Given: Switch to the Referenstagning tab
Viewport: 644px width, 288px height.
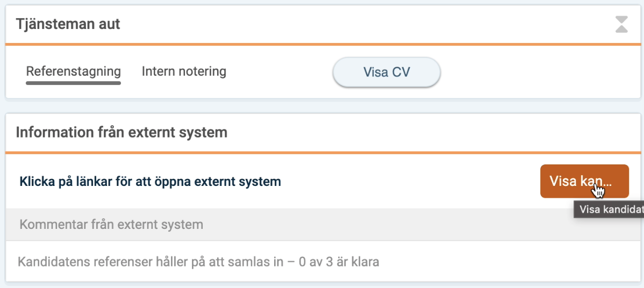Looking at the screenshot, I should 74,71.
